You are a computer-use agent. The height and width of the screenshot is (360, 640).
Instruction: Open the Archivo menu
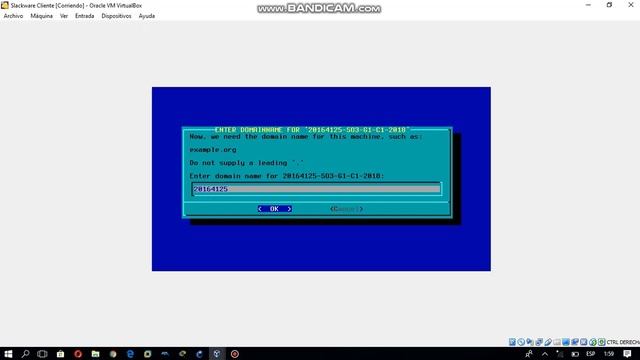click(x=13, y=16)
